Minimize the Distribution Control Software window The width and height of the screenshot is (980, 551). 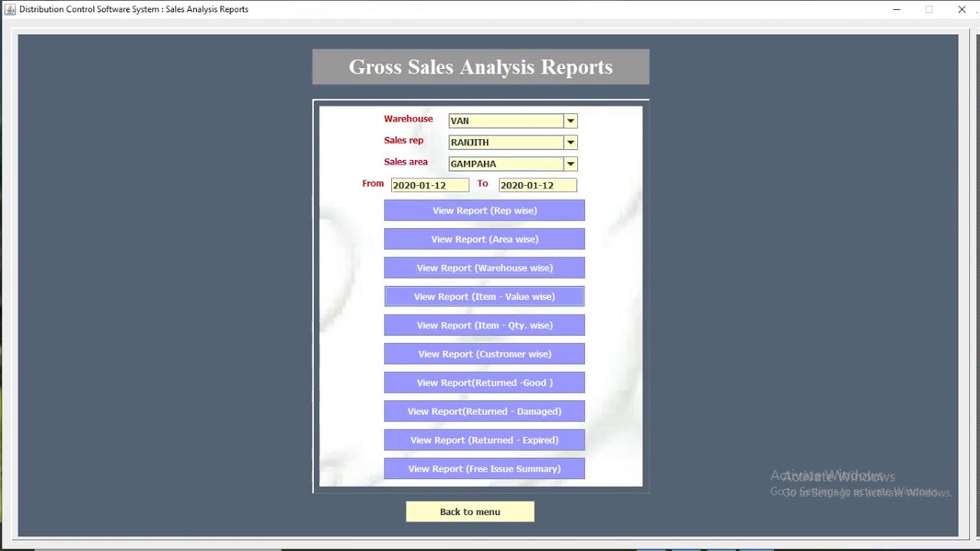(x=897, y=9)
